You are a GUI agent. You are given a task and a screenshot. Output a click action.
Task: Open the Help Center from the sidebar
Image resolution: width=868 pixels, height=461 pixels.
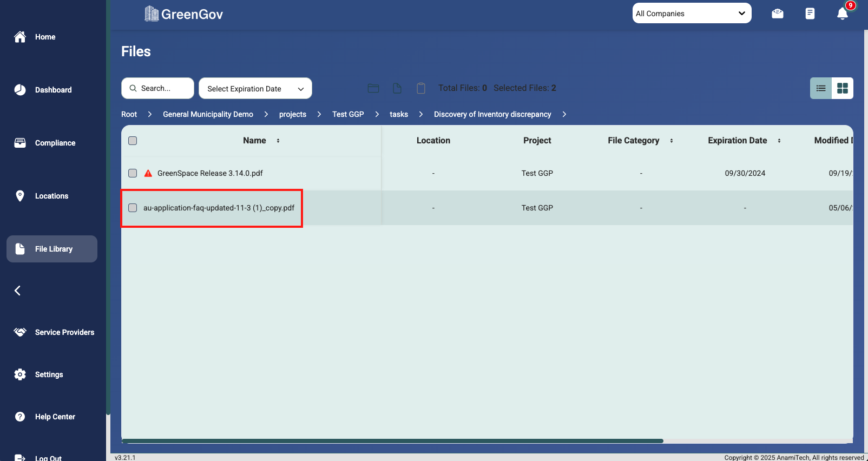click(45, 417)
